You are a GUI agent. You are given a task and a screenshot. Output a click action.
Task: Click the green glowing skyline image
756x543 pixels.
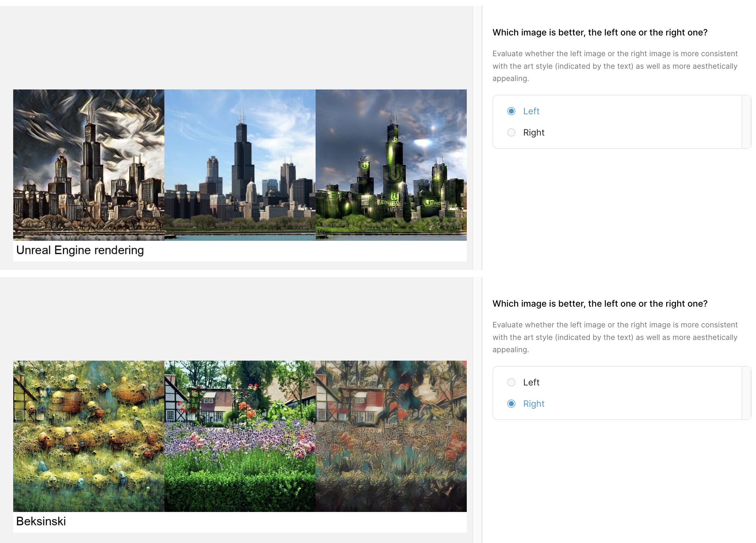pyautogui.click(x=391, y=165)
